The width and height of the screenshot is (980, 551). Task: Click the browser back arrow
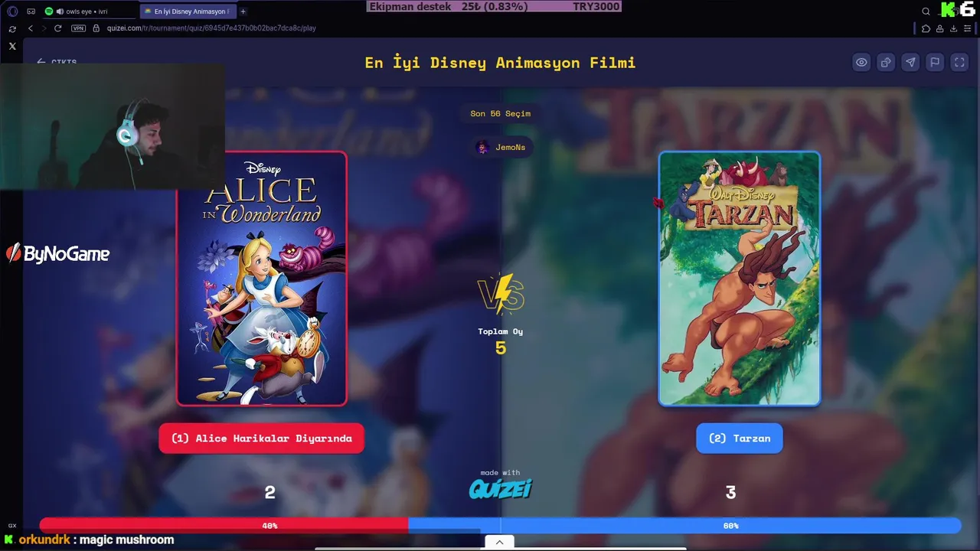[x=31, y=28]
